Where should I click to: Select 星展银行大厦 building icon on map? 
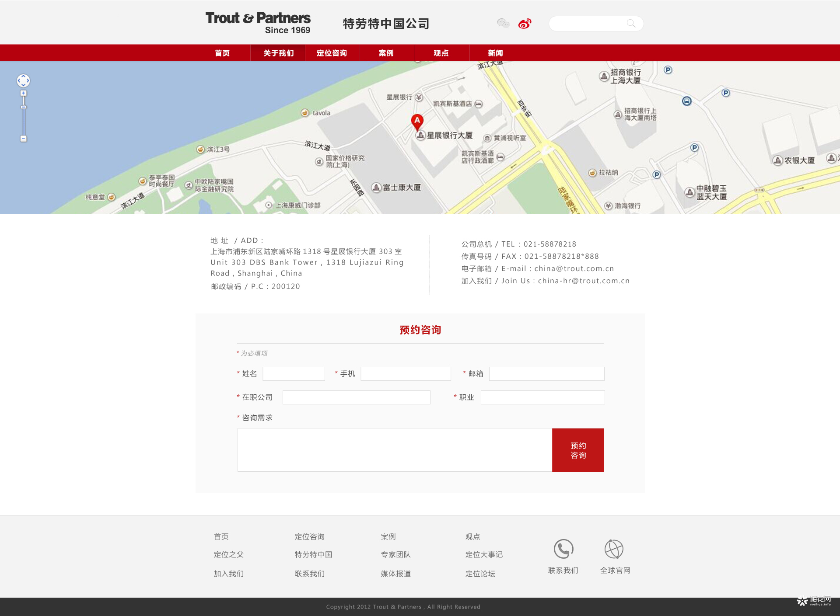[x=421, y=136]
